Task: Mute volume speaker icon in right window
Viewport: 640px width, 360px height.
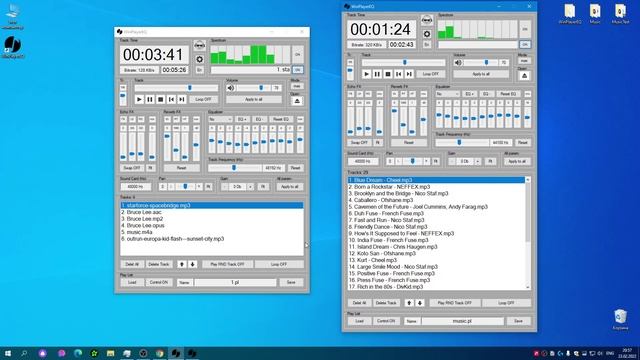Action: tap(458, 62)
